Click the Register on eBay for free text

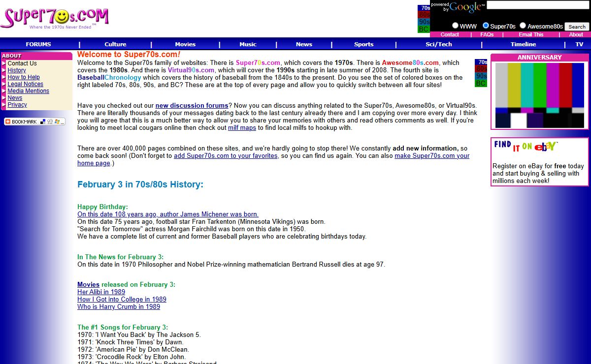tap(538, 174)
